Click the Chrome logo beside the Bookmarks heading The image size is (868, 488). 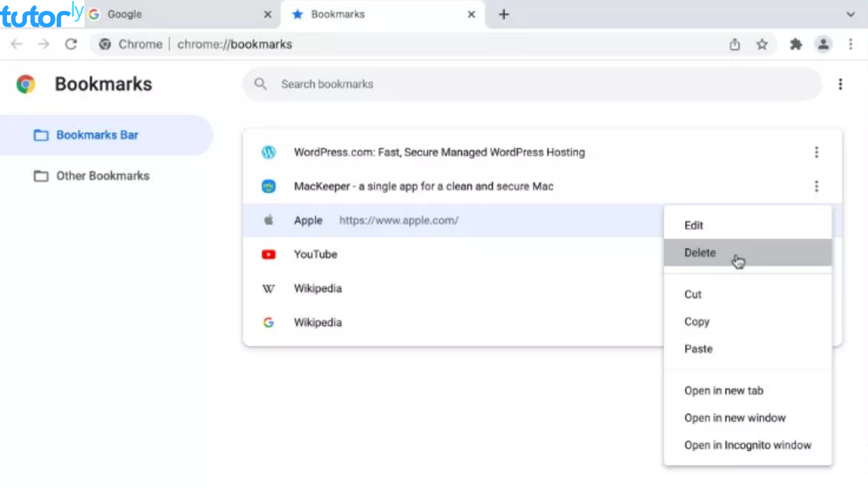coord(25,83)
